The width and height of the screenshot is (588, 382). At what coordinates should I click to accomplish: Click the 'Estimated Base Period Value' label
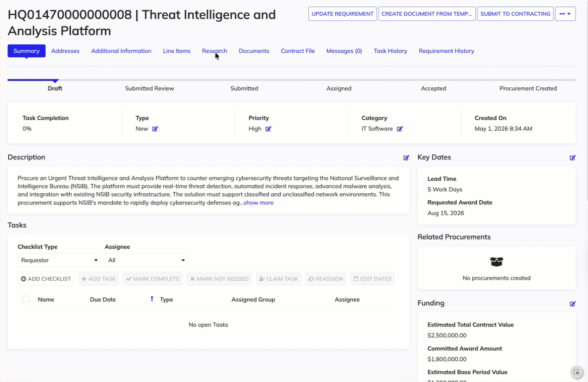click(x=467, y=372)
